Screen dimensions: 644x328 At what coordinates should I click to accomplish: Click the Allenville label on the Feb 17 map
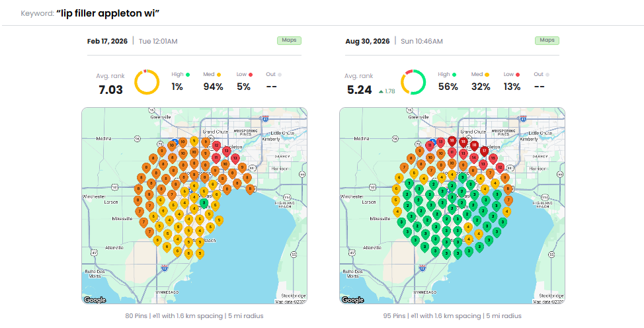[x=114, y=248]
